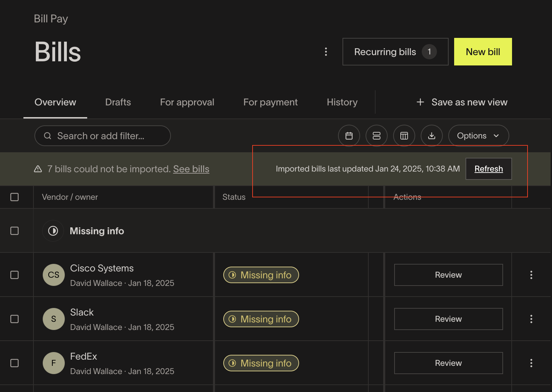Click the Refresh button
This screenshot has width=552, height=392.
coord(489,169)
